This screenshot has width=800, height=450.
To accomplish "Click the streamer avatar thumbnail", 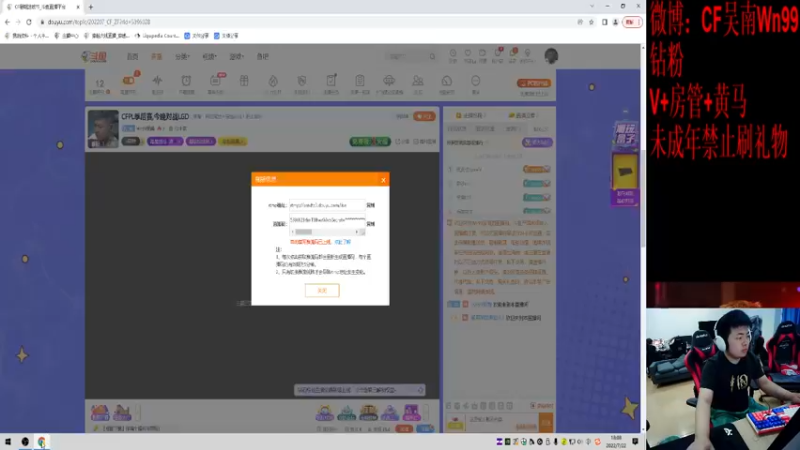I will (103, 129).
